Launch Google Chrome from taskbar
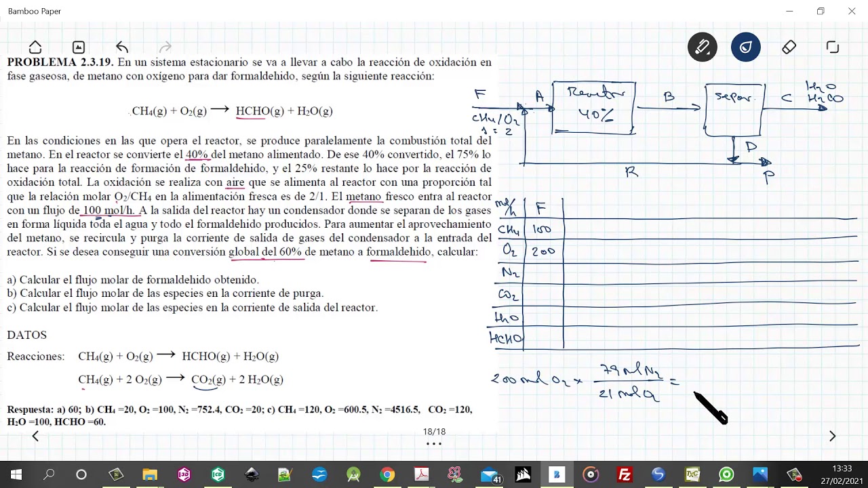Viewport: 868px width, 488px height. point(387,474)
